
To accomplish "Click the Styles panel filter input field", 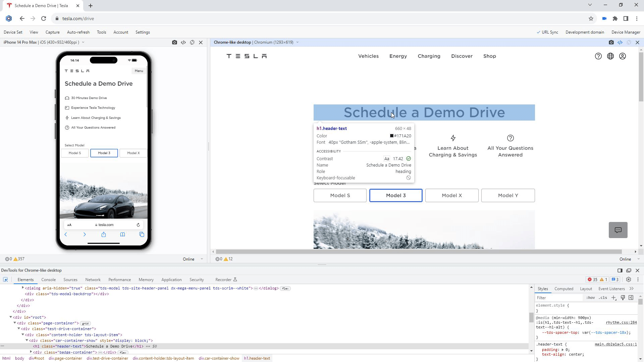I will [x=558, y=298].
